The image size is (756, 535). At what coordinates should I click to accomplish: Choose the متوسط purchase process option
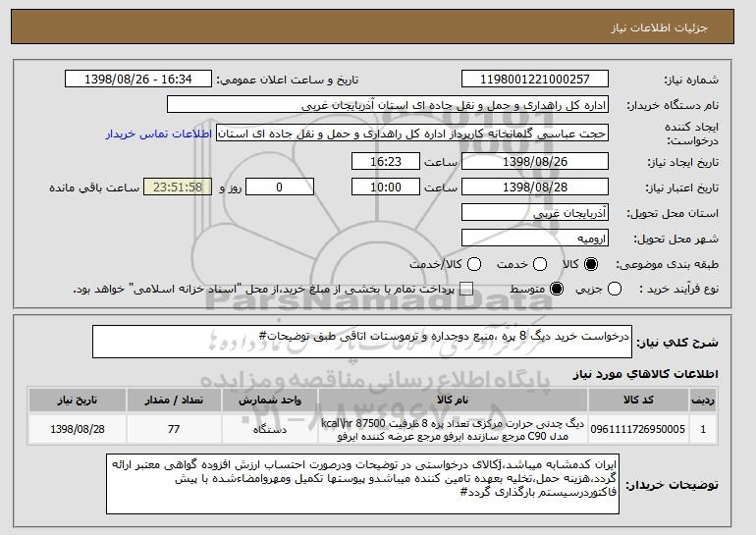click(x=557, y=290)
